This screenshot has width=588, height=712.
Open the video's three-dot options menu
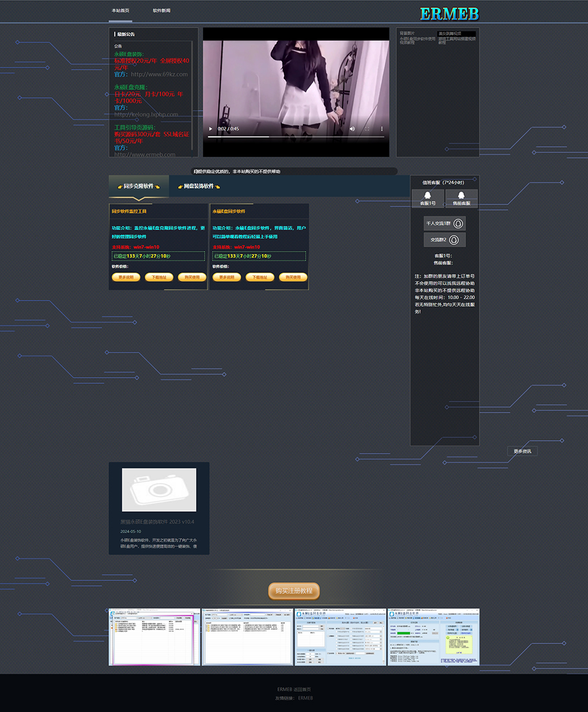(x=382, y=129)
